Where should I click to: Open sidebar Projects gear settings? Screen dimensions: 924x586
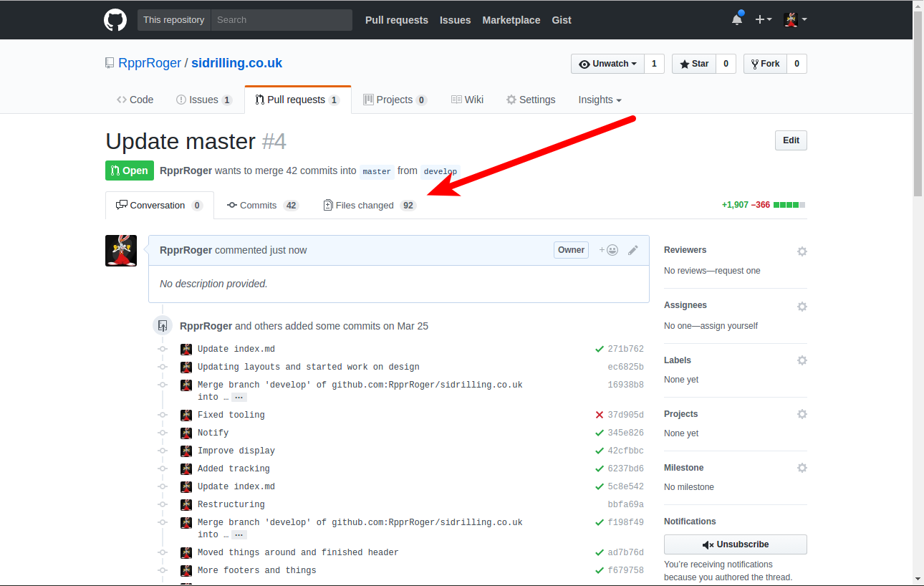click(802, 414)
